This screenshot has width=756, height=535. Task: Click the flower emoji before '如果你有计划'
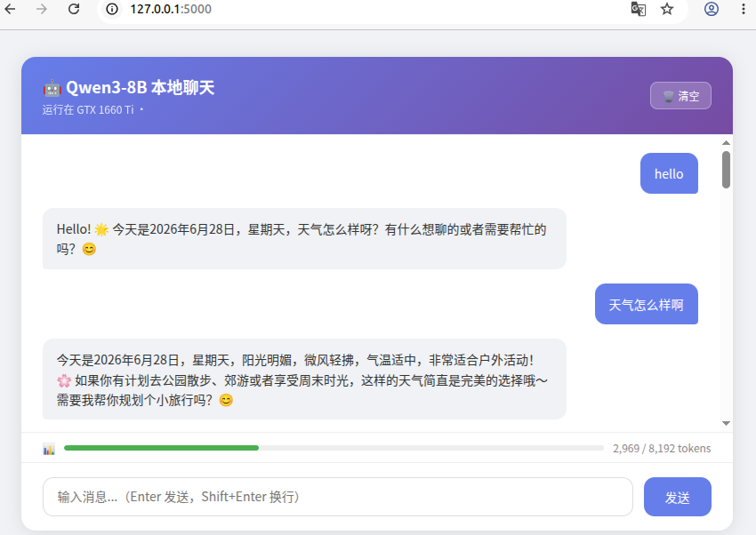(x=64, y=381)
